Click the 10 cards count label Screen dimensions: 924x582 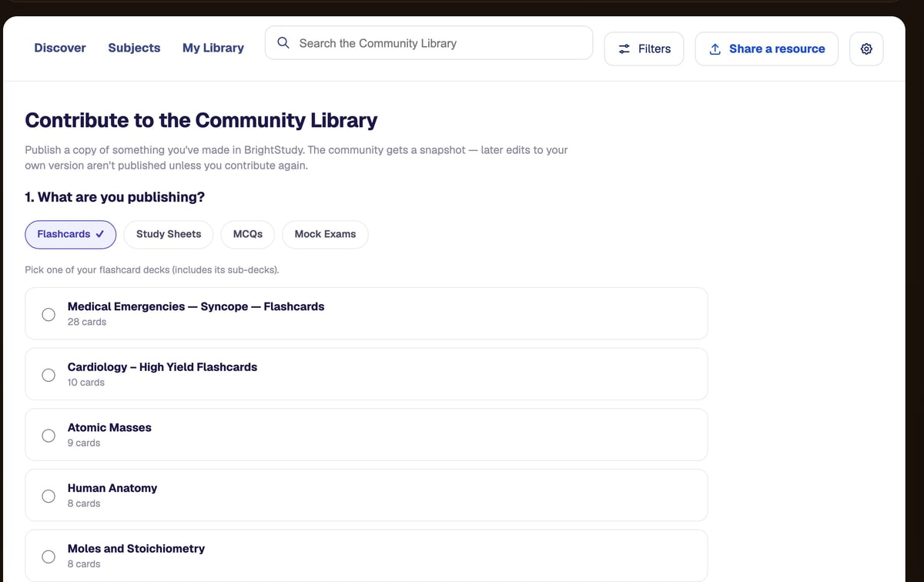(x=86, y=383)
